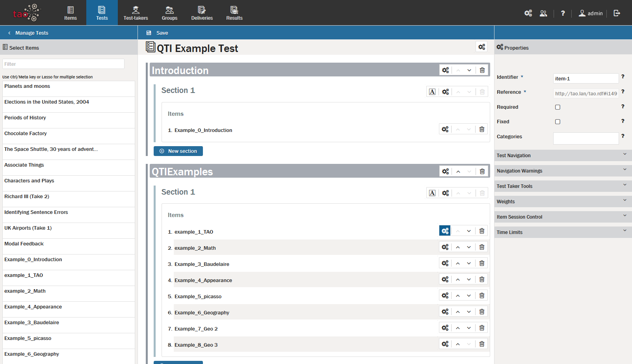Screen dimensions: 632x364
Task: Click the New section button
Action: [x=178, y=151]
